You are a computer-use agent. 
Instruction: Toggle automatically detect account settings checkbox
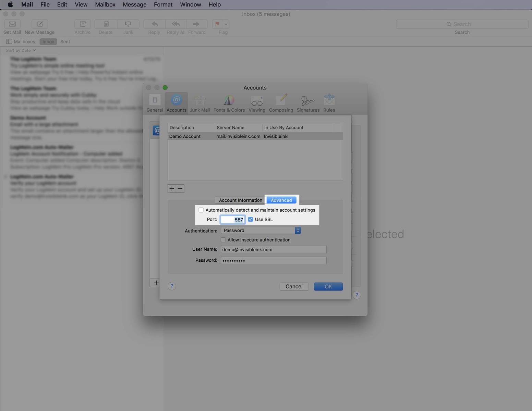tap(201, 210)
